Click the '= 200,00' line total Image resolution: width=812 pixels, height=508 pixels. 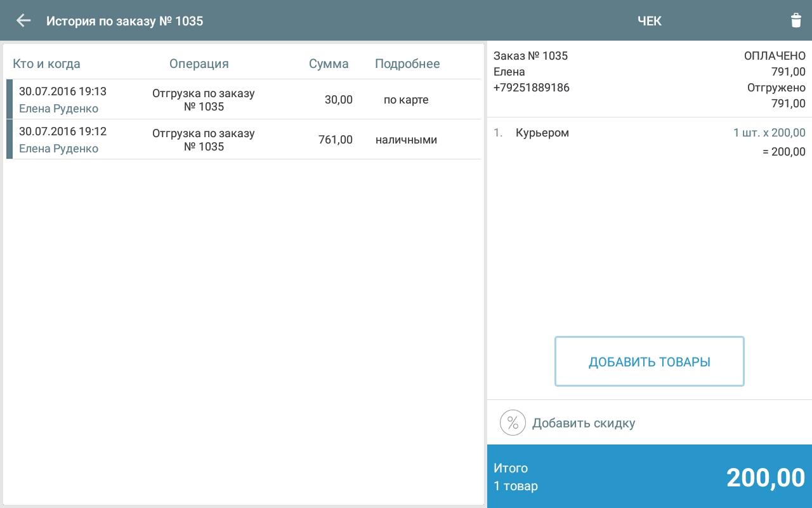(x=784, y=152)
